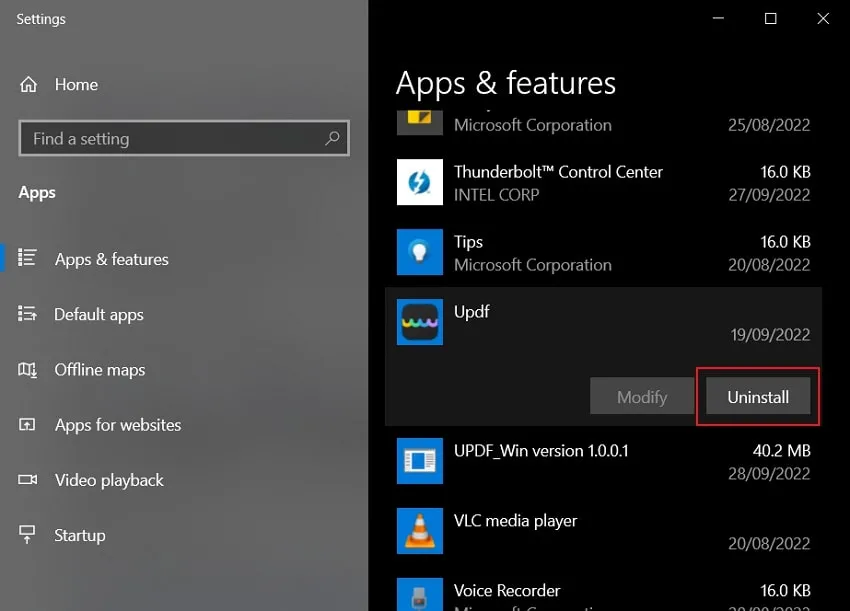
Task: Click the 28/09/2022 install date
Action: pyautogui.click(x=769, y=474)
